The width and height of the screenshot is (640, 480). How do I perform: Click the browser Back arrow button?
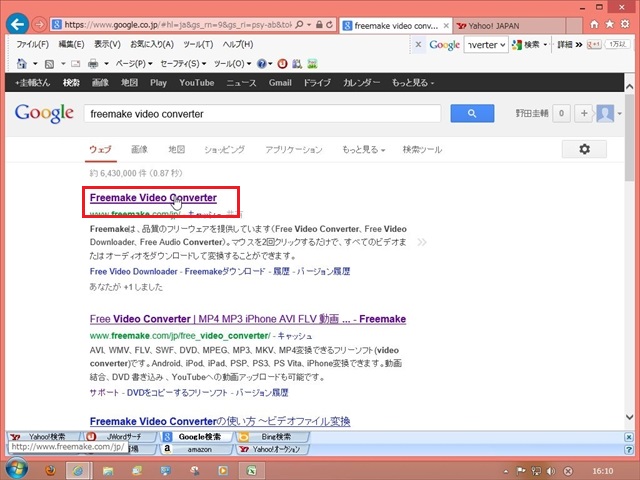click(16, 23)
